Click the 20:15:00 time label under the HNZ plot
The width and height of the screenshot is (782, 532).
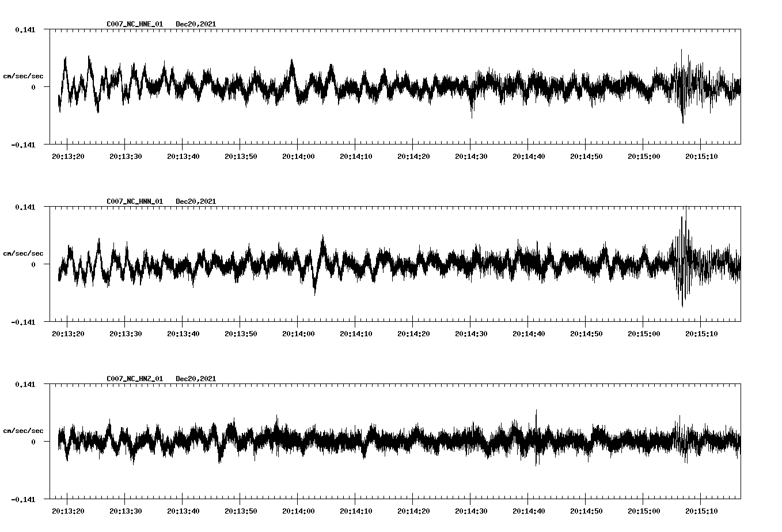pyautogui.click(x=644, y=511)
